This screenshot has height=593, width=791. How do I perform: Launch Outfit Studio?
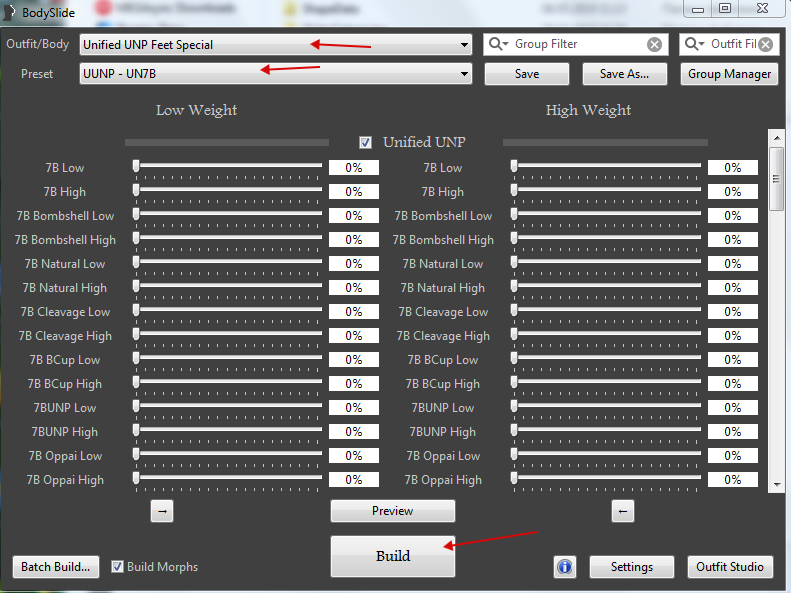point(730,567)
